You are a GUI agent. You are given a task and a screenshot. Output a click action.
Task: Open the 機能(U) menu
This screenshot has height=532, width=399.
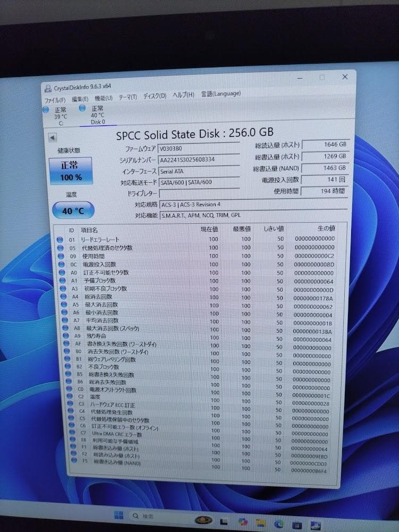tap(104, 98)
